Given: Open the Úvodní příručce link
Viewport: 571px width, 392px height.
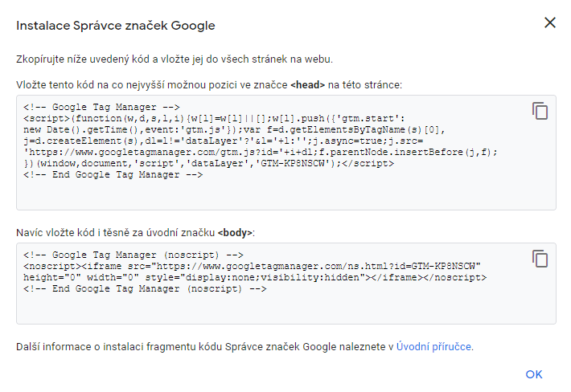Looking at the screenshot, I should coord(433,346).
